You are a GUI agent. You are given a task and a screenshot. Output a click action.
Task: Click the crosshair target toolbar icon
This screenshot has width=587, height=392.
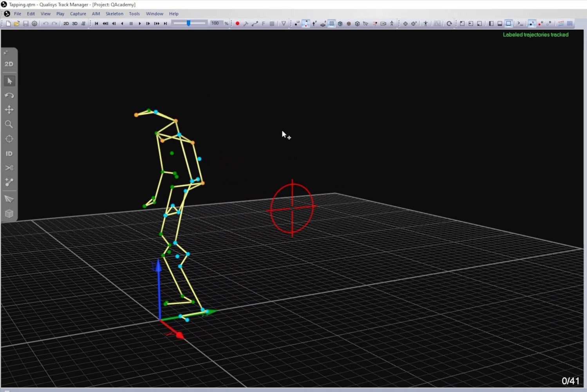click(405, 23)
